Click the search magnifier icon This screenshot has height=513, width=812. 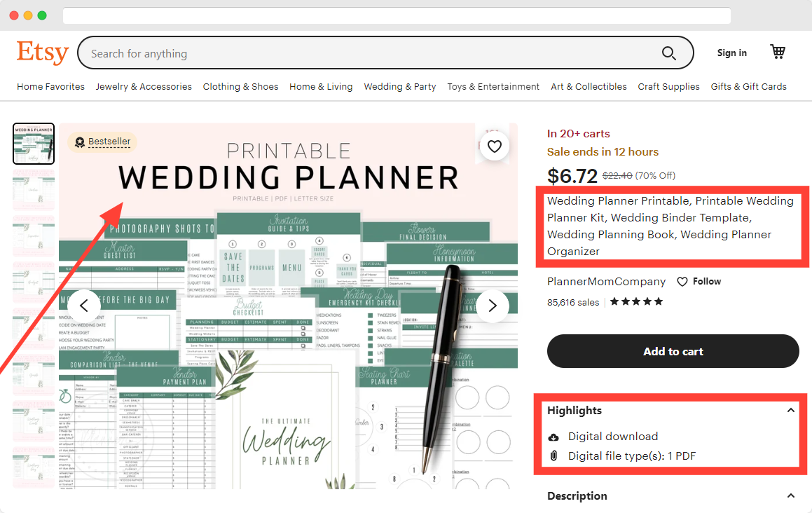[668, 53]
